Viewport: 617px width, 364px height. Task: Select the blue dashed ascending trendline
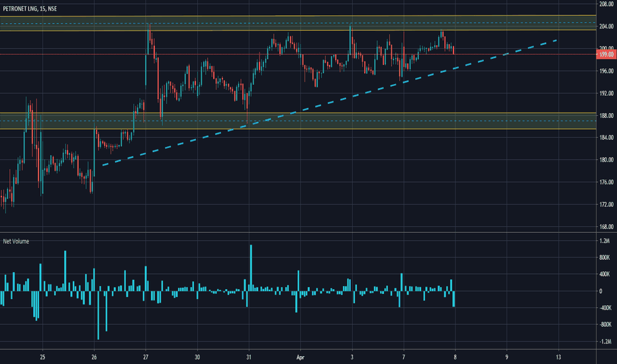click(x=330, y=103)
